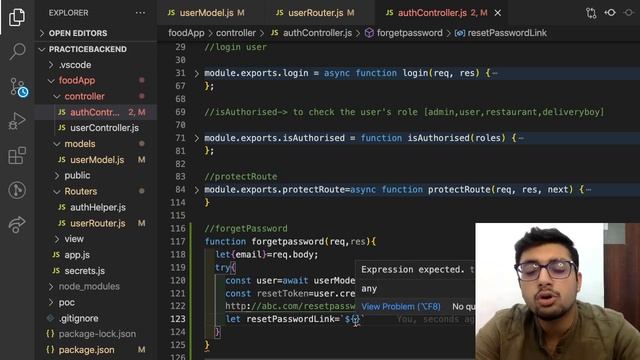Unfold the isAuthorised function at line 71
Viewport: 640px width, 360px height.
tap(196, 138)
